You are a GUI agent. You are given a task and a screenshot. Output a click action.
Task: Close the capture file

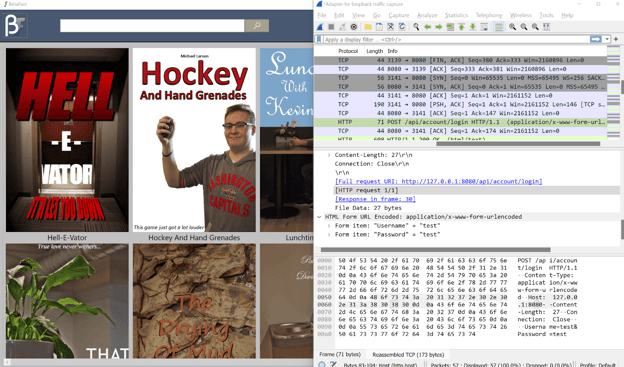point(391,27)
